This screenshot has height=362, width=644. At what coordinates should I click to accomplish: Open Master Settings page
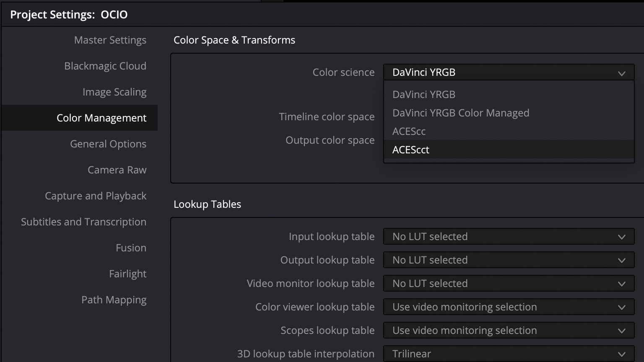coord(110,40)
